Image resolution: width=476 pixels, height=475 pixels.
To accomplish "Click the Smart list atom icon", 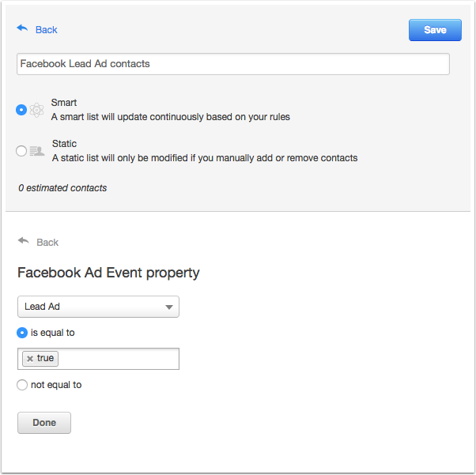I will click(x=36, y=110).
